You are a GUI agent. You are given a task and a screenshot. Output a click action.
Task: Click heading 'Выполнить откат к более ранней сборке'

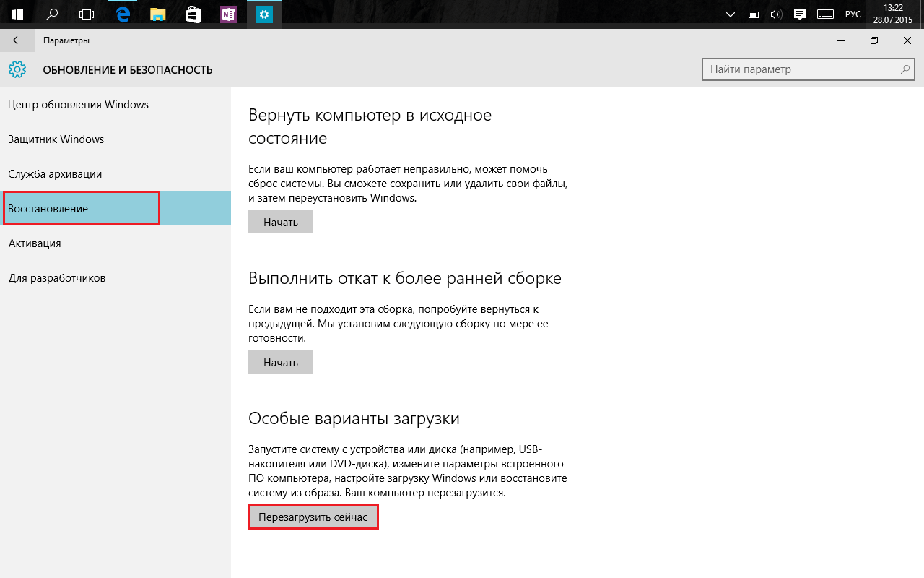(x=405, y=278)
